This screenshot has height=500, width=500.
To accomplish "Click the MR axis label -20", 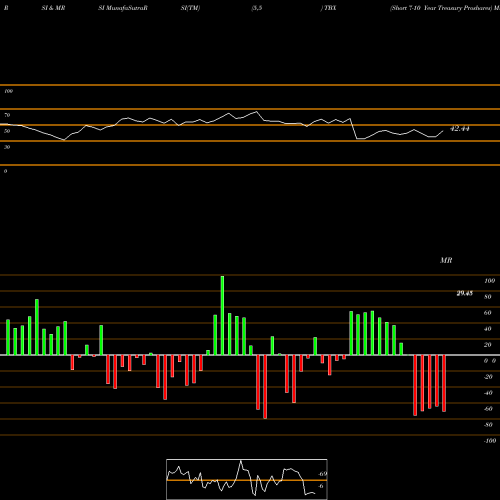I will [x=488, y=377].
